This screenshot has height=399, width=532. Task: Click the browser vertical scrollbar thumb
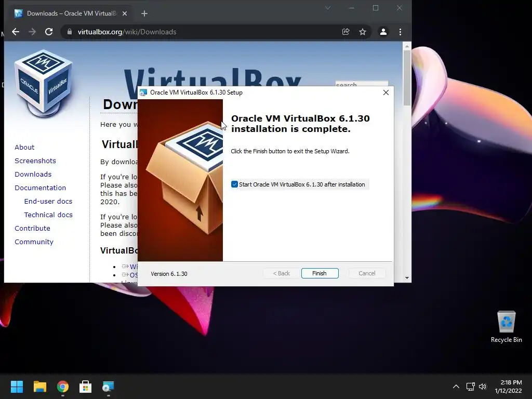407,78
